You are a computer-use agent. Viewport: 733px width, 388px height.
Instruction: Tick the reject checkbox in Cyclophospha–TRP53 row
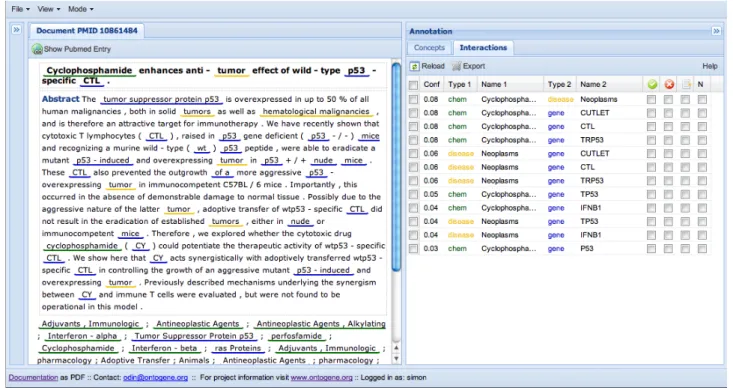point(668,140)
